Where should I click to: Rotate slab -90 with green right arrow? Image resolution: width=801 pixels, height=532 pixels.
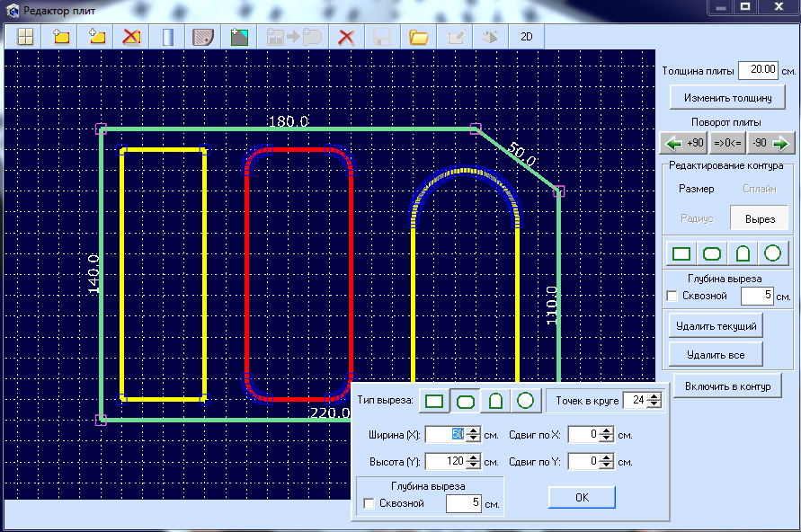tap(771, 143)
